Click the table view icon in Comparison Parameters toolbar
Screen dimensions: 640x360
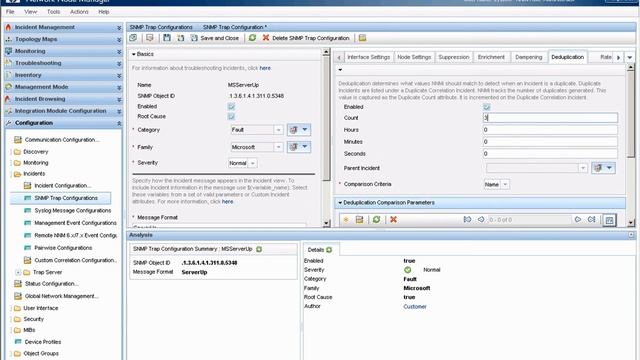point(609,220)
